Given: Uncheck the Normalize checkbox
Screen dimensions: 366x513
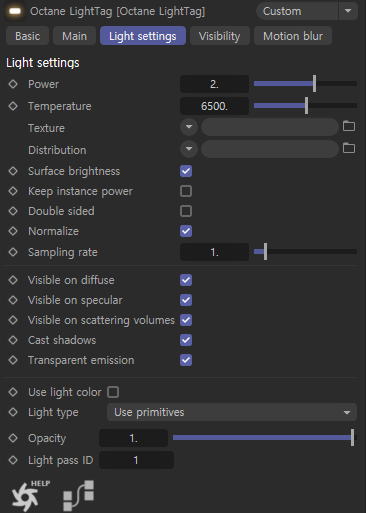Looking at the screenshot, I should click(186, 231).
